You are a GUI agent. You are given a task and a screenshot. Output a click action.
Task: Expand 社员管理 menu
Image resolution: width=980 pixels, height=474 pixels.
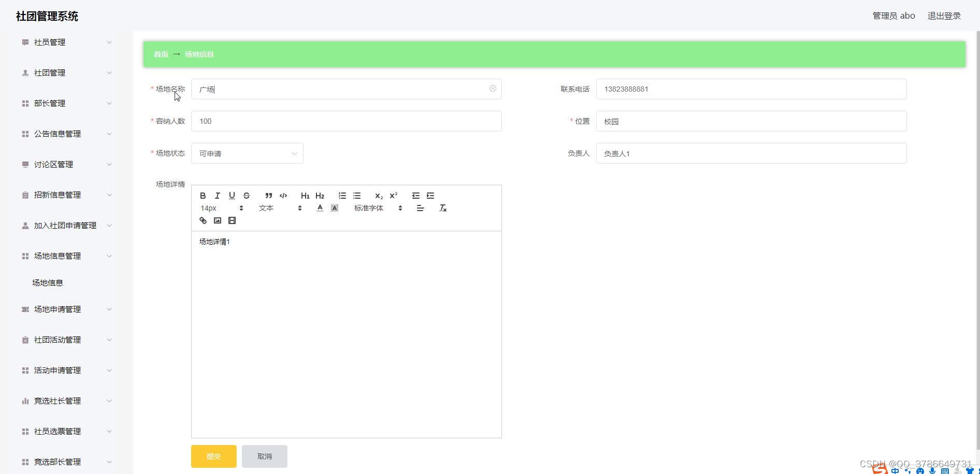(x=66, y=42)
